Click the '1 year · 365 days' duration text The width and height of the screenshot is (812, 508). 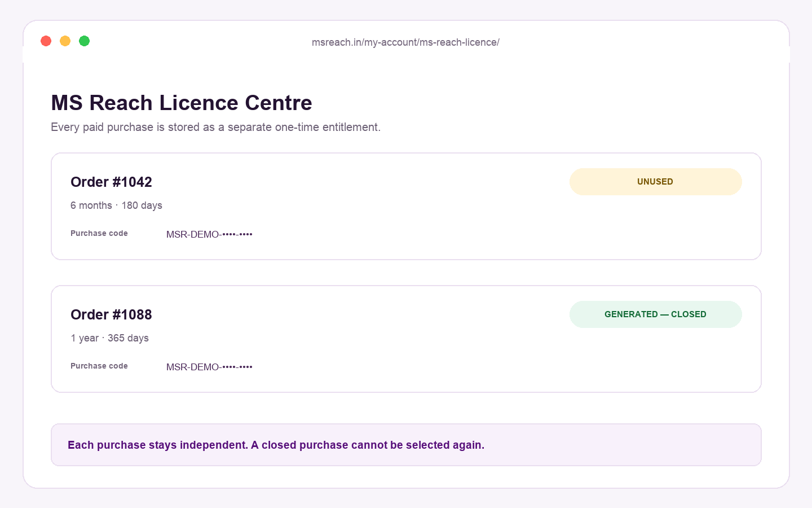(109, 338)
